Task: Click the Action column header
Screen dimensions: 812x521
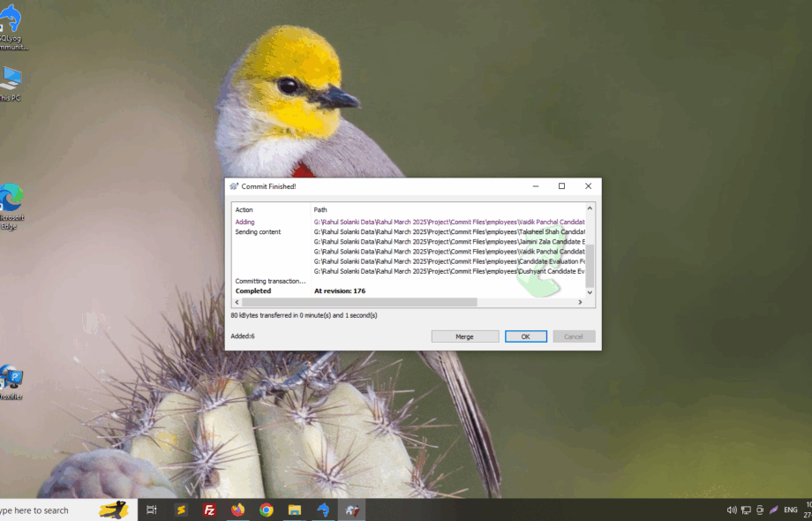Action: click(244, 209)
